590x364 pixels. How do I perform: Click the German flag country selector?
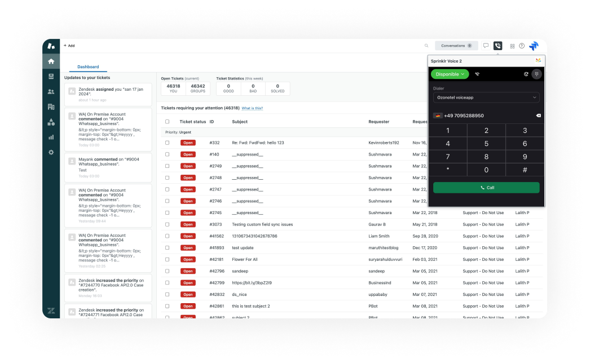(x=438, y=116)
